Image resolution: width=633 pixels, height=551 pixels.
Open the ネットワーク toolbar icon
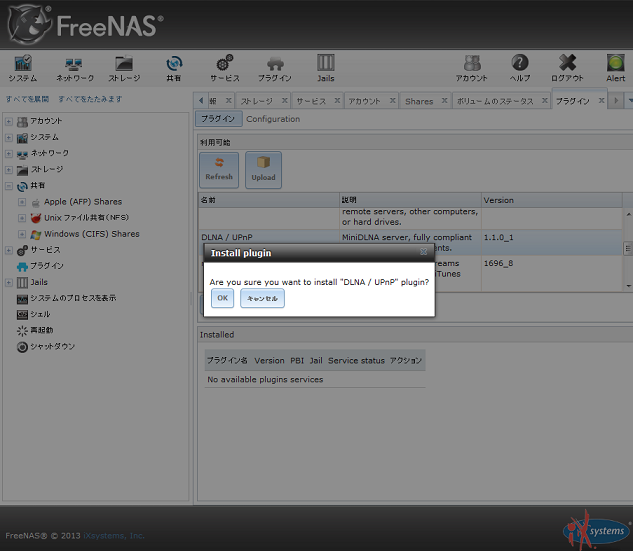tap(74, 66)
